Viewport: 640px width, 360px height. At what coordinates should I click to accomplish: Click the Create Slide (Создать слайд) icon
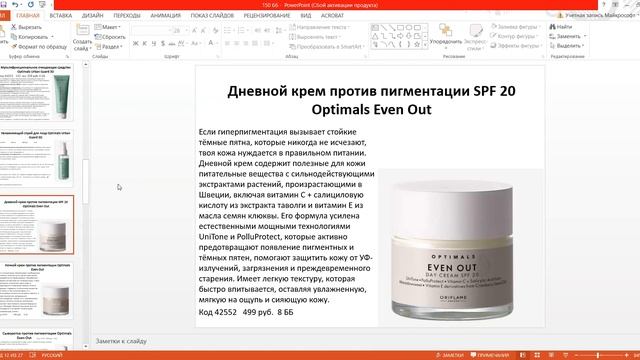pos(82,30)
